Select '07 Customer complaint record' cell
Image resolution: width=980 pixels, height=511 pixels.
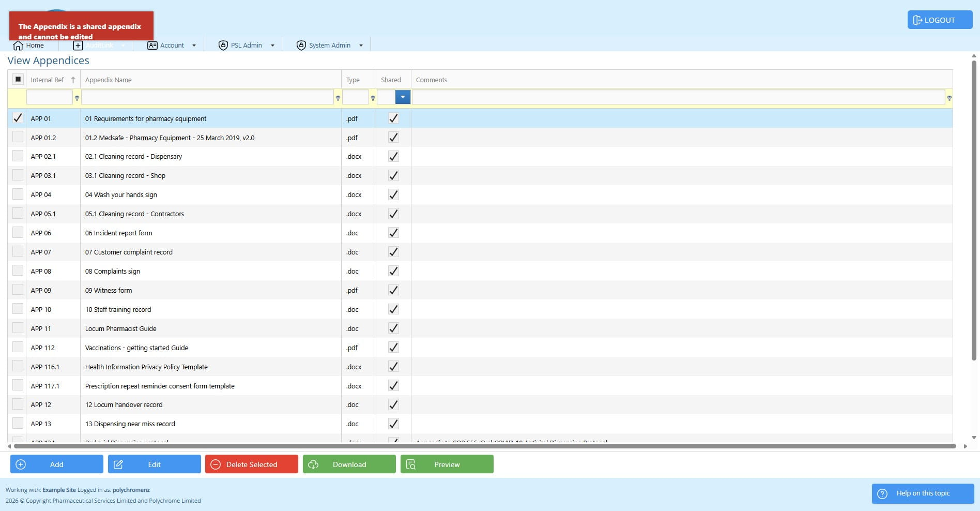coord(211,252)
